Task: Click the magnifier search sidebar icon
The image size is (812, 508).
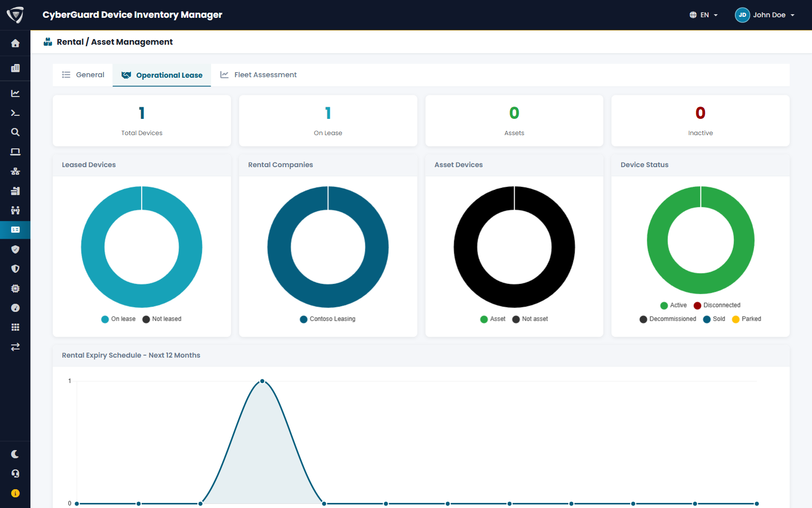Action: [x=15, y=132]
